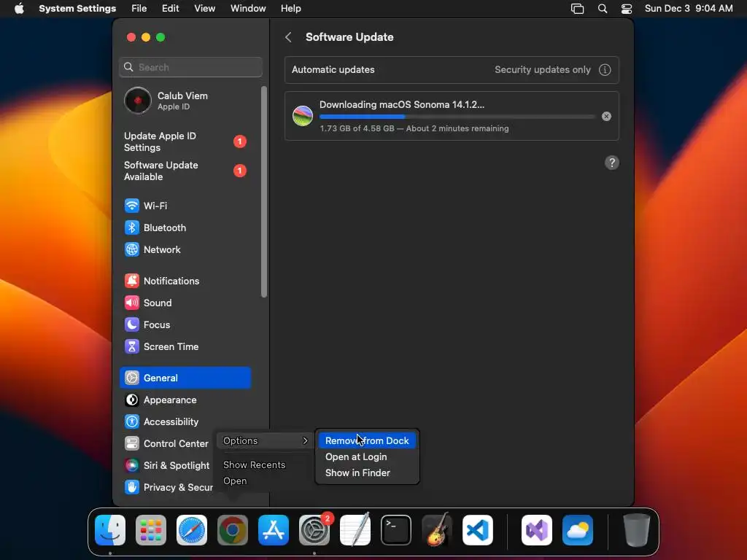Open Privacy & Security settings
This screenshot has width=747, height=560.
[x=167, y=488]
